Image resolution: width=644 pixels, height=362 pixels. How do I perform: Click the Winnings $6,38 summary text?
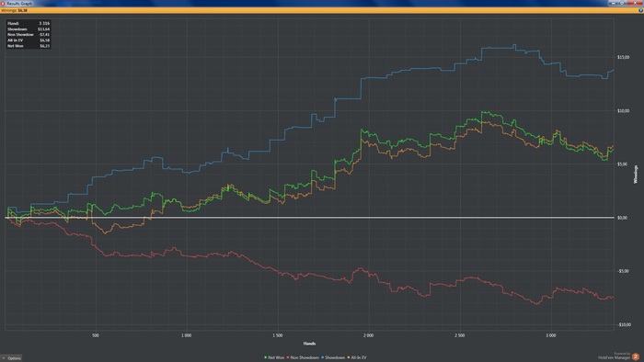click(x=15, y=10)
